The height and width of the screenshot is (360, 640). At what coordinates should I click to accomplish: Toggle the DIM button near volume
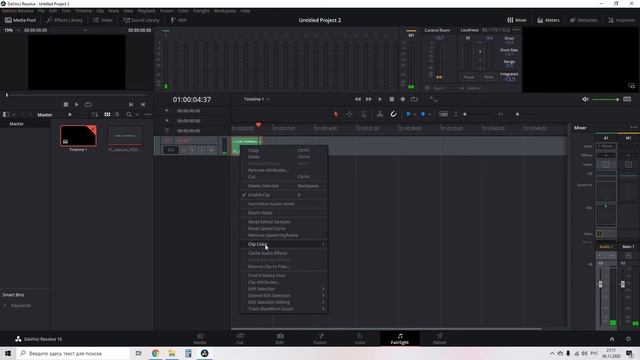(x=627, y=99)
